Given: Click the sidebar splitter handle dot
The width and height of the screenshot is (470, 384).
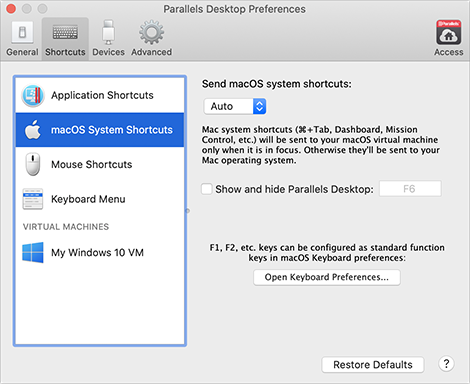Looking at the screenshot, I should coord(187,211).
